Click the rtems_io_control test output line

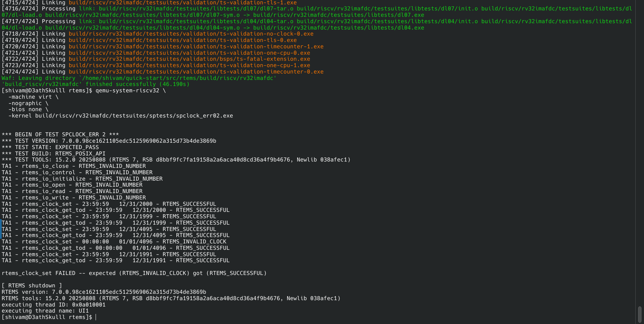77,173
